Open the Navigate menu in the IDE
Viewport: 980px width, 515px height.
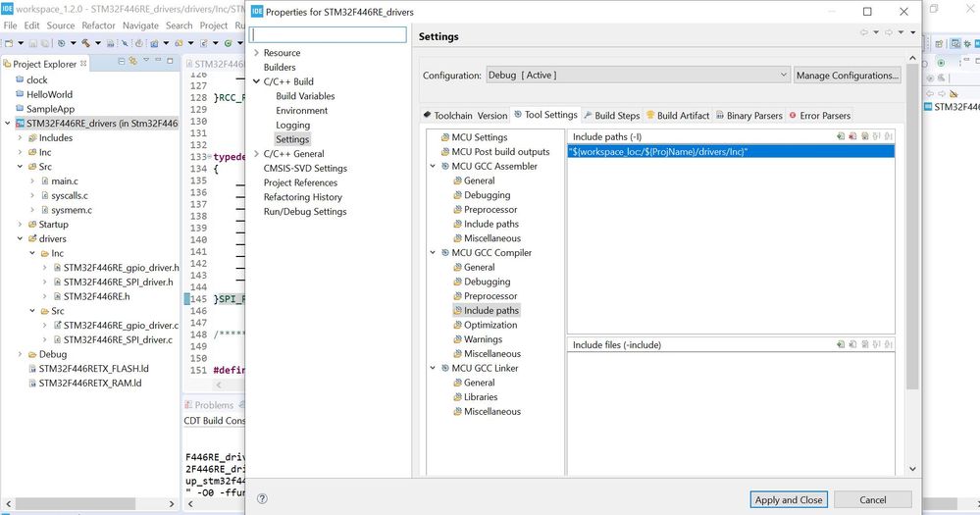[140, 26]
